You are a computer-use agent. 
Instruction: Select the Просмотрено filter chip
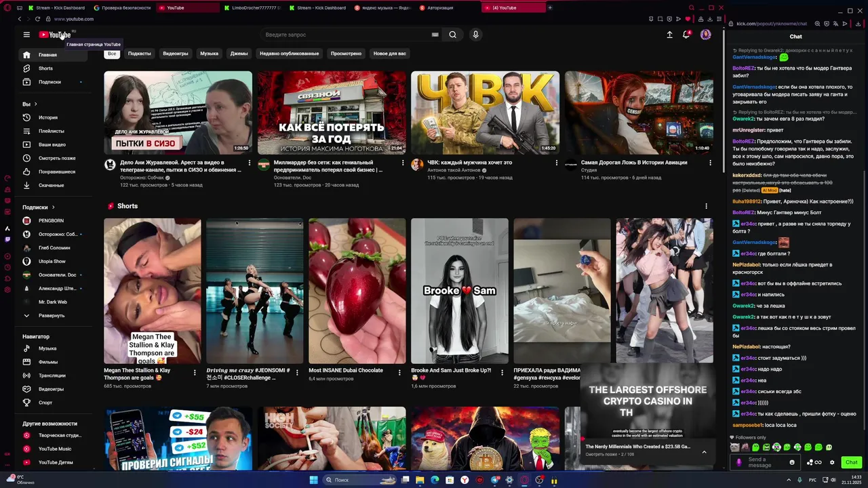pyautogui.click(x=347, y=54)
